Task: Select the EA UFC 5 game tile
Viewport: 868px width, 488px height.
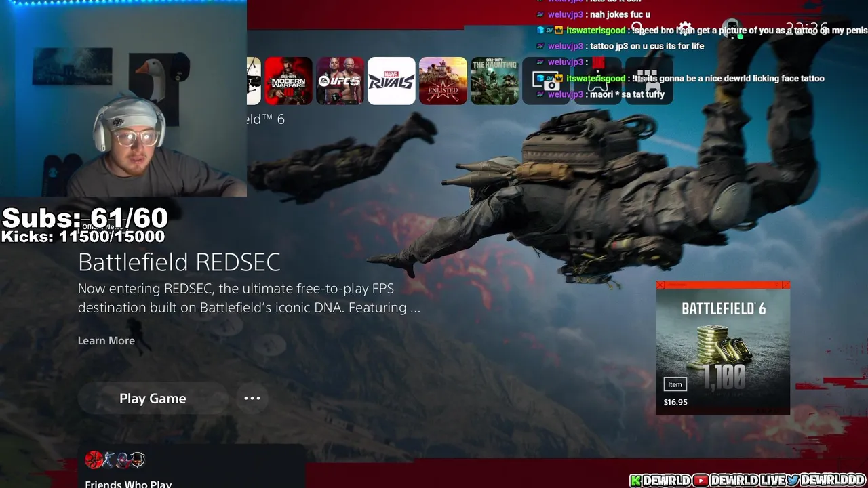Action: tap(340, 81)
